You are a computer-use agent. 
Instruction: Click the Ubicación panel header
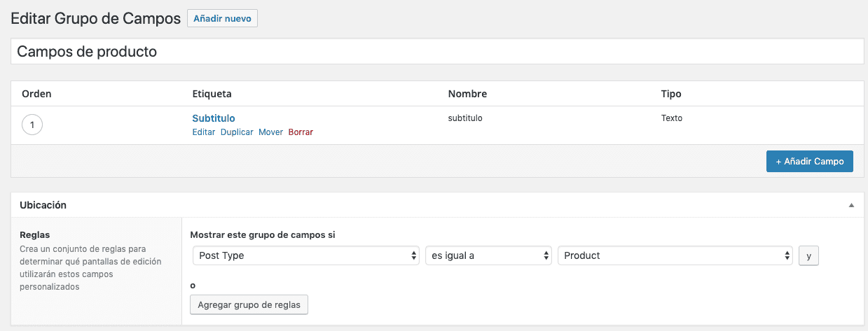tap(437, 205)
